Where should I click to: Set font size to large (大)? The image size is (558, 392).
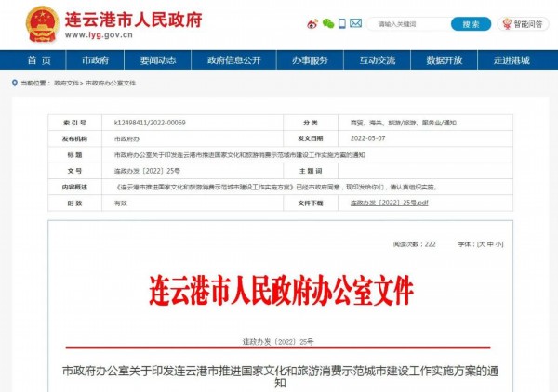pyautogui.click(x=482, y=243)
